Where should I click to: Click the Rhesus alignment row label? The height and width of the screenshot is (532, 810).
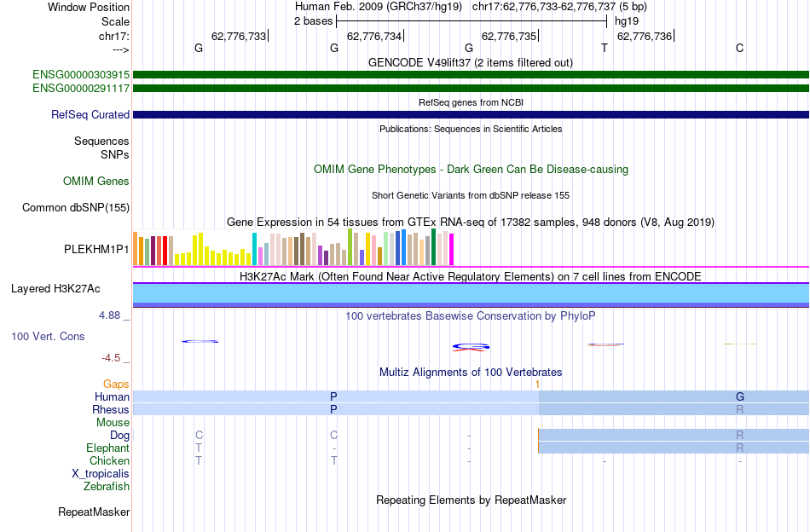point(111,409)
